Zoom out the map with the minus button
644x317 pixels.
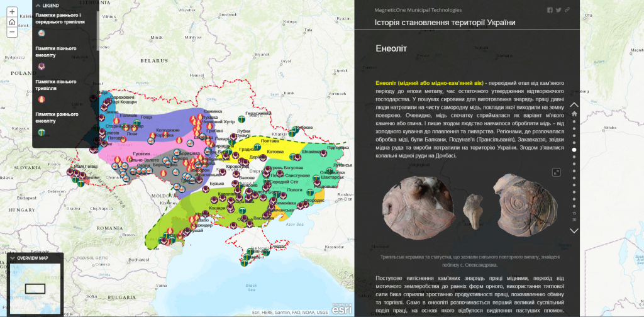pos(13,32)
